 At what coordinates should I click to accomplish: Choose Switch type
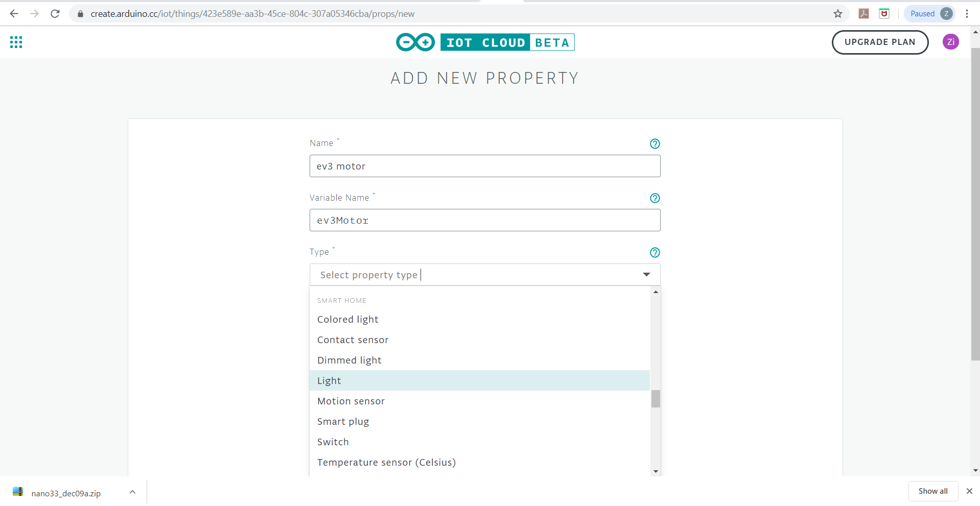(480, 442)
